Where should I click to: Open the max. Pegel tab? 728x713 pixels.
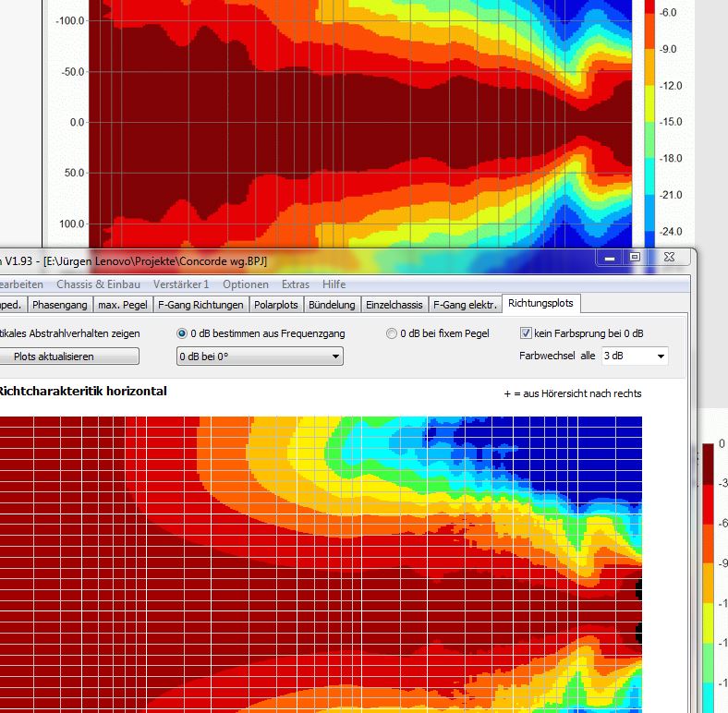(123, 304)
